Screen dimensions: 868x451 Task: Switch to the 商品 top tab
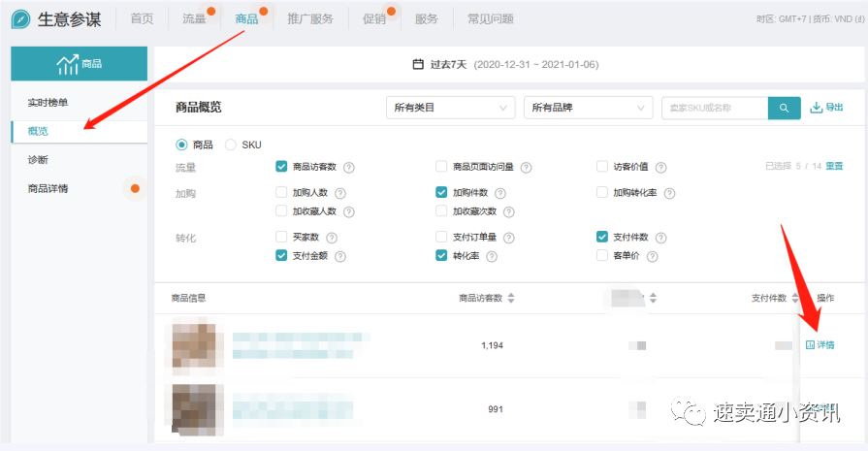pos(246,18)
